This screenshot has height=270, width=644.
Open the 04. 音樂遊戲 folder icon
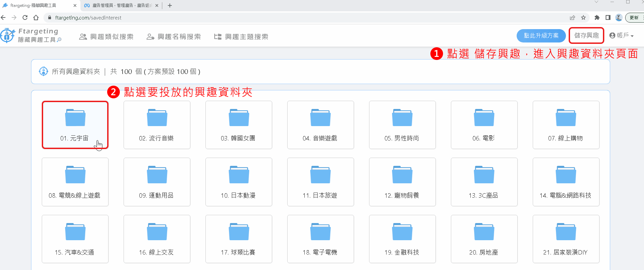[x=320, y=118]
